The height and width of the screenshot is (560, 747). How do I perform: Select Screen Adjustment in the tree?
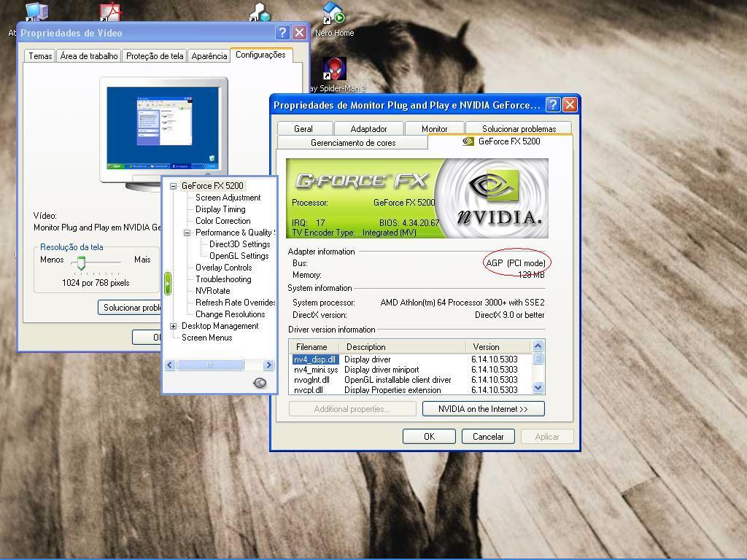pyautogui.click(x=228, y=198)
